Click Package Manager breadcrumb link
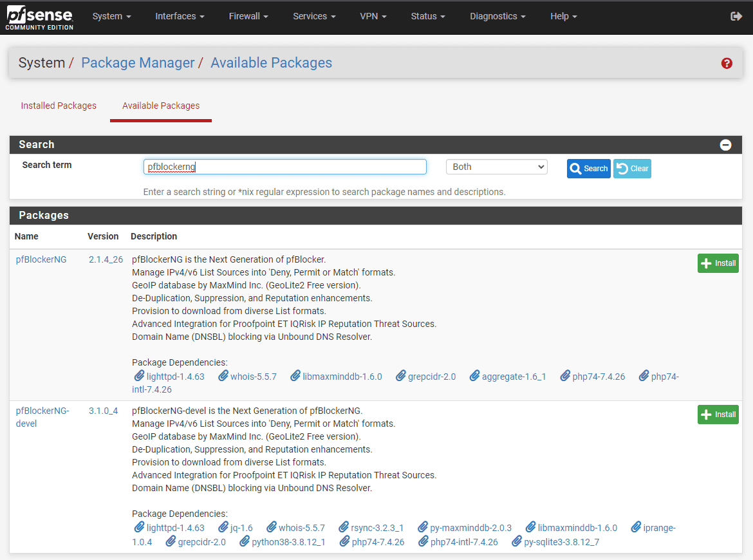The image size is (753, 560). coord(138,63)
